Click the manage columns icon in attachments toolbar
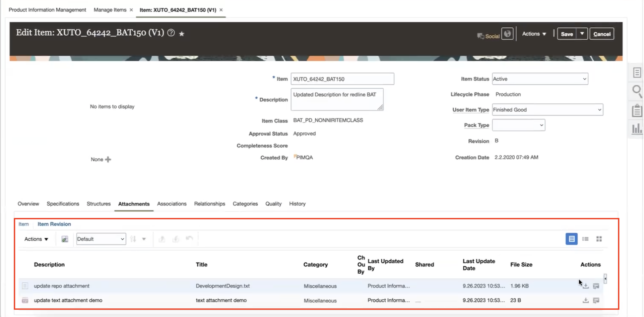Screen dimensions: 644x317 (x=65, y=239)
